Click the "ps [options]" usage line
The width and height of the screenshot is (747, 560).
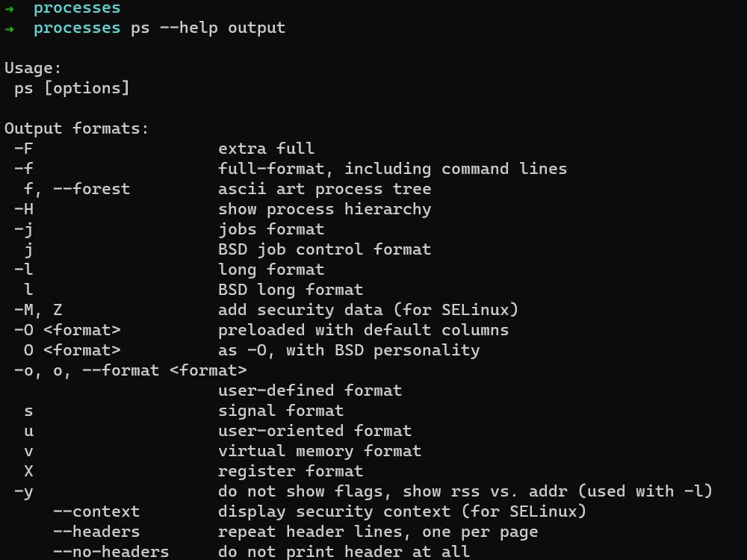click(x=72, y=89)
